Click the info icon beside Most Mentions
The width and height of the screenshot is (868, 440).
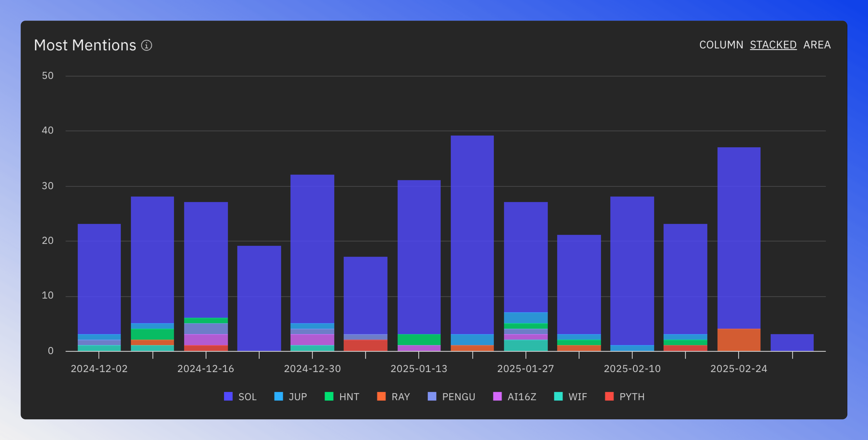(x=147, y=45)
